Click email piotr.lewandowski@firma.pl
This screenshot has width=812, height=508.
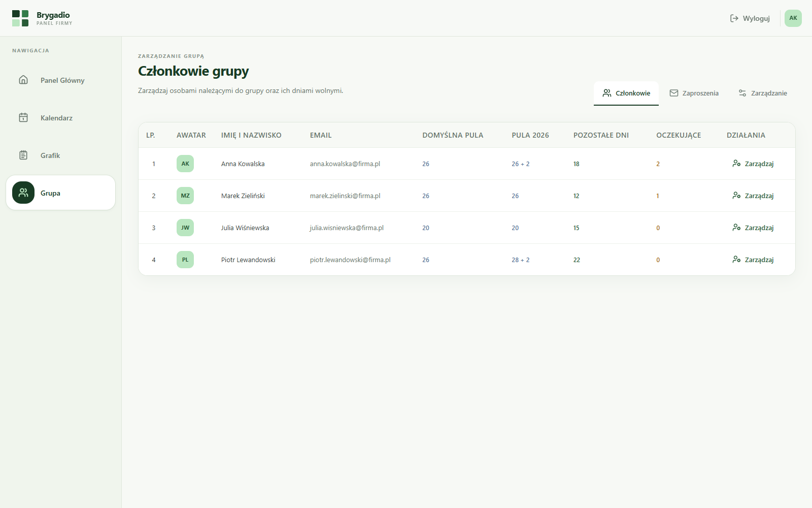[350, 260]
